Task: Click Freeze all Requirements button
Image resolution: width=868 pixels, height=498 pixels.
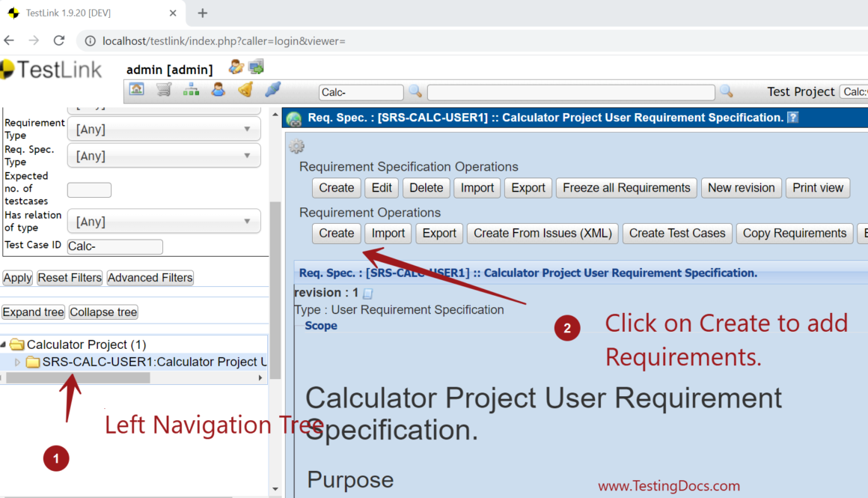Action: 626,188
